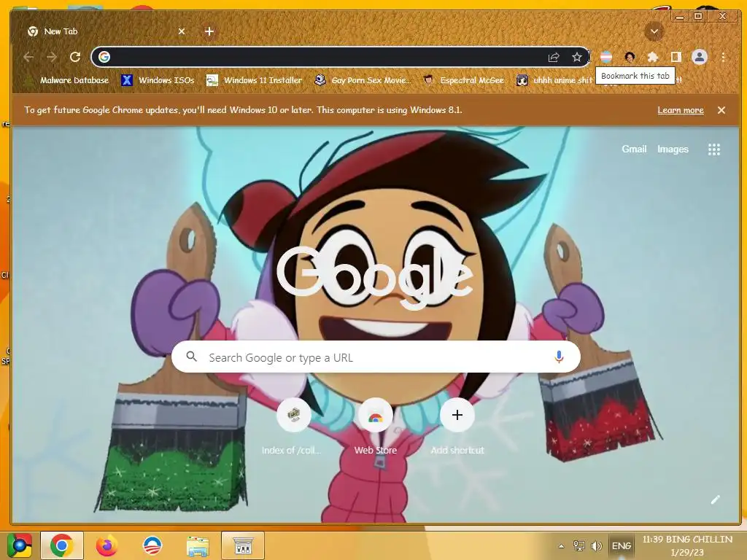Open the Espectral McGee bookmark
Viewport: 747px width, 560px height.
coord(464,80)
